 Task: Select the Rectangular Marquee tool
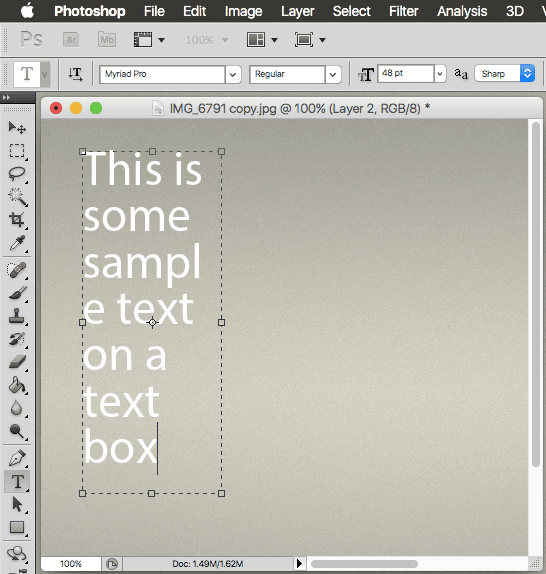coord(17,150)
